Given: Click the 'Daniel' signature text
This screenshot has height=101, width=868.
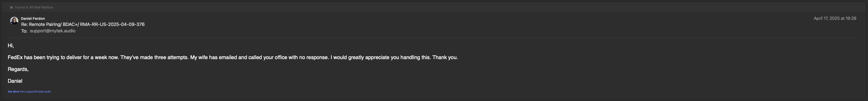Looking at the screenshot, I should pos(15,81).
